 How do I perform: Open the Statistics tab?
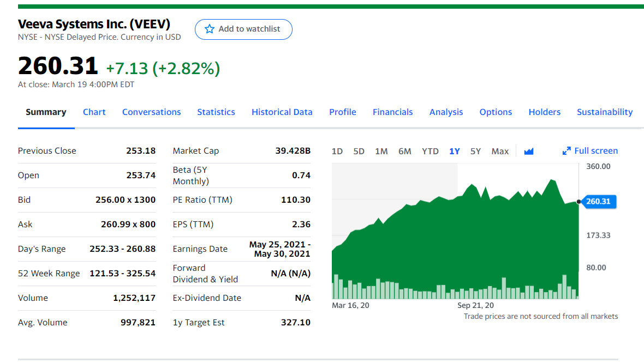(216, 112)
